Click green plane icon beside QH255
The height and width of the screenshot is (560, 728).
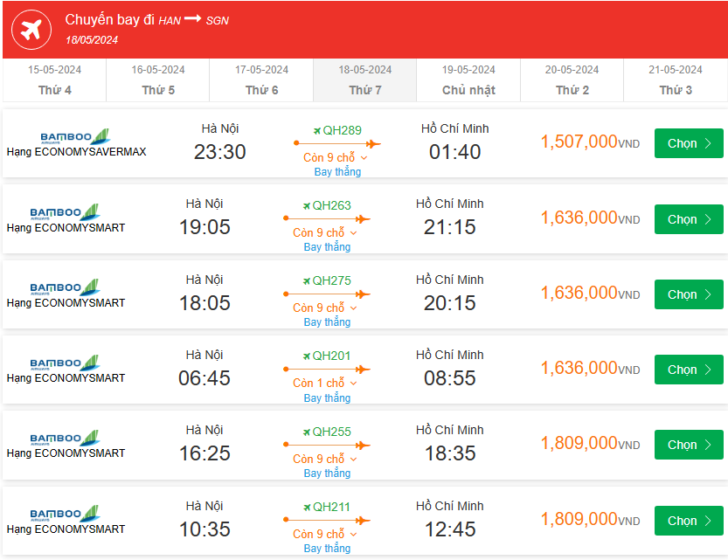pyautogui.click(x=307, y=432)
